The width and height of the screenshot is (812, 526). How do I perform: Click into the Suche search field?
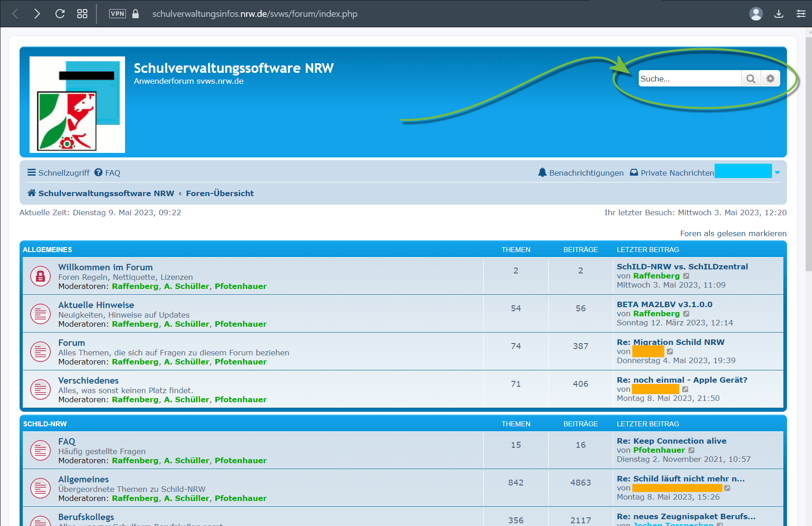point(690,79)
